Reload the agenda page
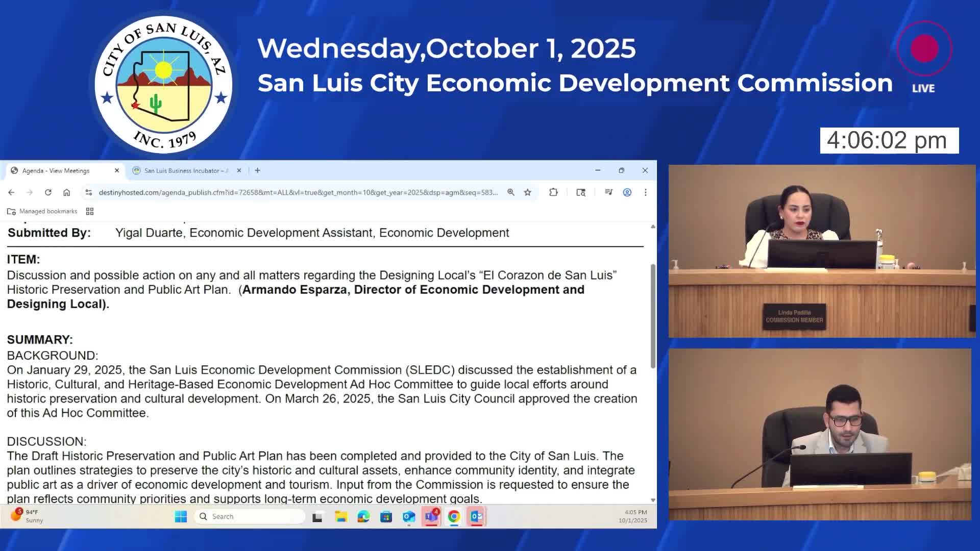Viewport: 980px width, 551px height. click(48, 192)
